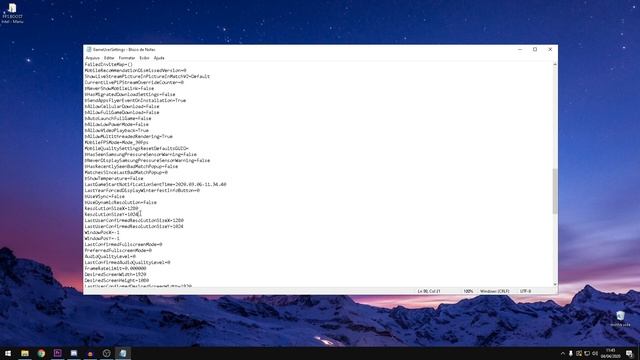Screen dimensions: 640x360
Task: Launch Google Chrome from the taskbar
Action: 41,353
